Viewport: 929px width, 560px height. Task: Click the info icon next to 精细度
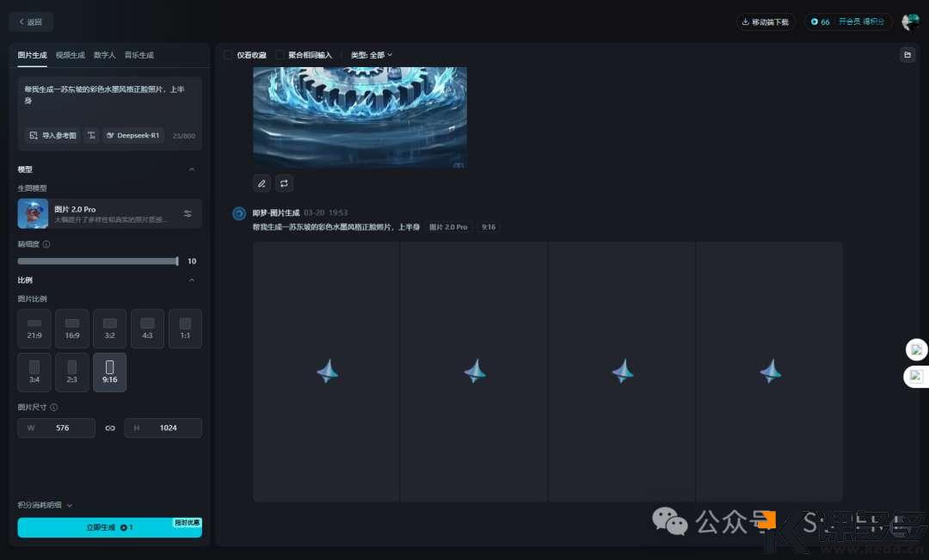(46, 244)
